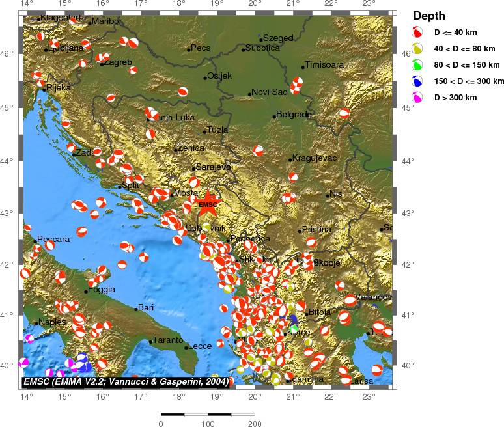
Task: Select the green 80 < D <= 150 km legend icon
Action: pyautogui.click(x=417, y=65)
